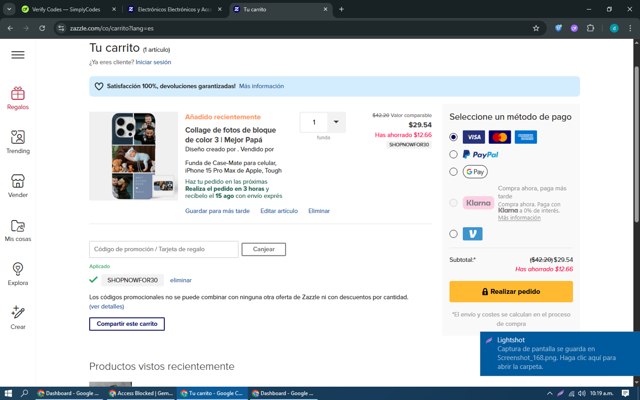The height and width of the screenshot is (400, 640).
Task: Open the quantity dropdown for the item
Action: pyautogui.click(x=336, y=122)
